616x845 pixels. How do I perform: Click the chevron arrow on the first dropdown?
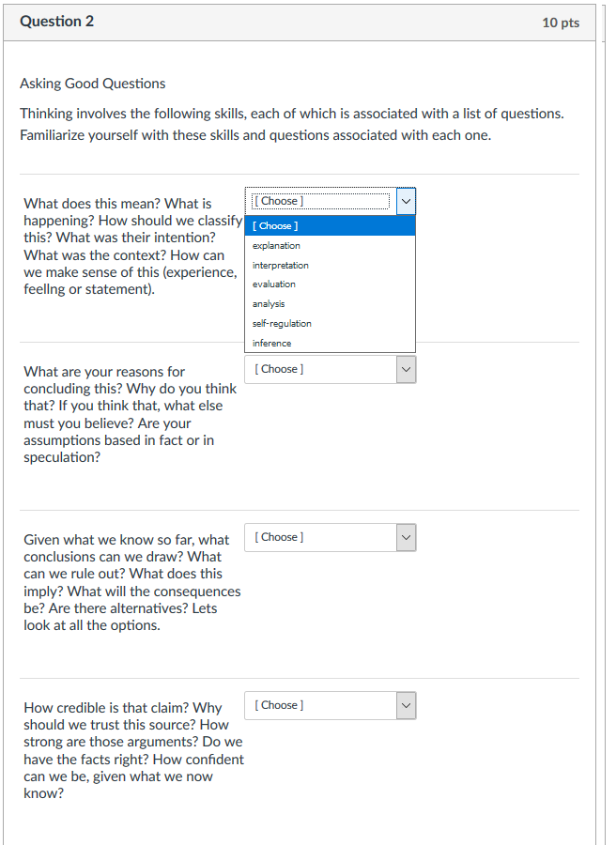[x=407, y=200]
